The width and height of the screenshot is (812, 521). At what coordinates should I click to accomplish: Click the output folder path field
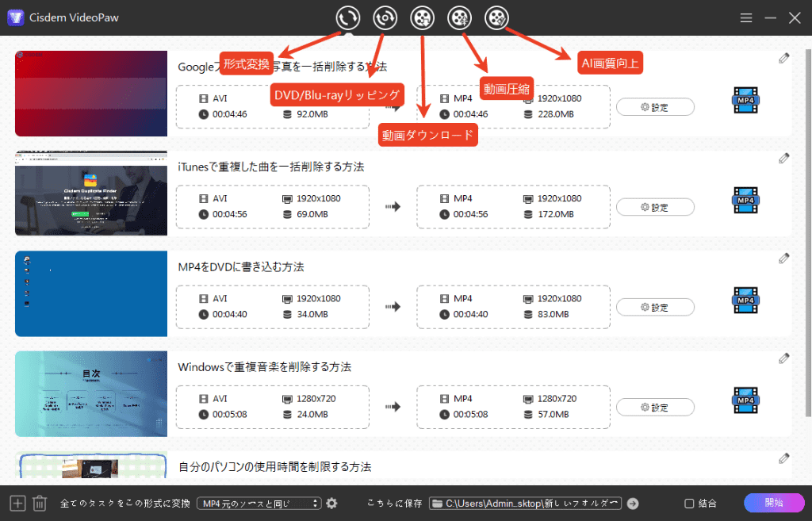(x=525, y=504)
